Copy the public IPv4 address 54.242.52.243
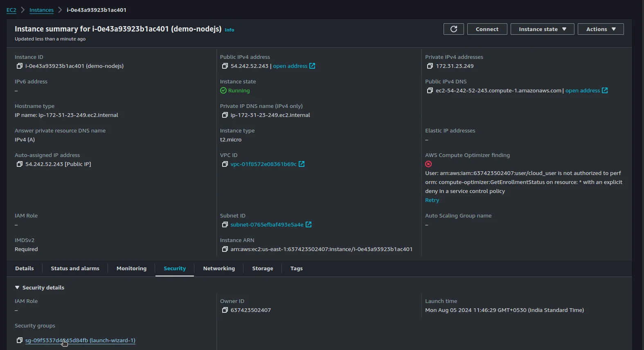644x350 pixels. (225, 66)
